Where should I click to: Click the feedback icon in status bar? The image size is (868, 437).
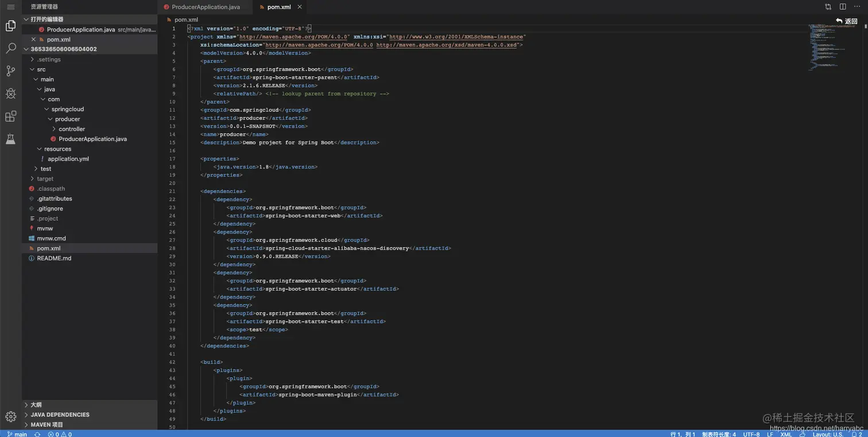click(802, 434)
